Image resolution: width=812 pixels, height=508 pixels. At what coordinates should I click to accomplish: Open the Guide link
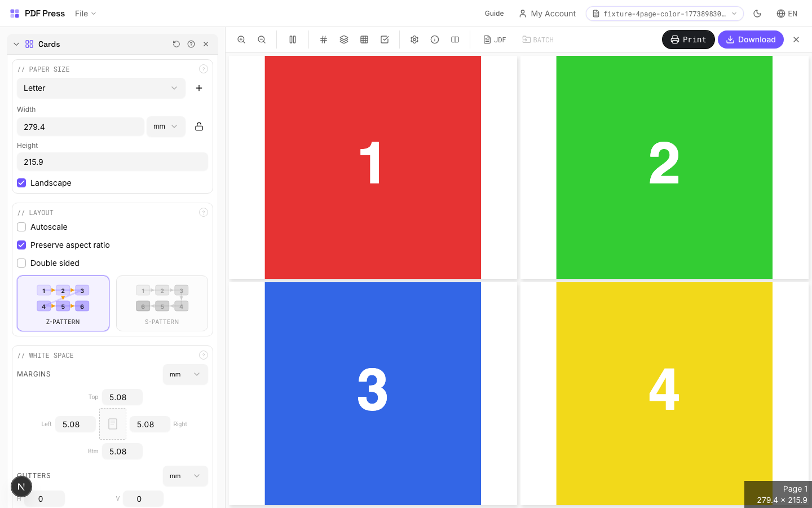494,14
